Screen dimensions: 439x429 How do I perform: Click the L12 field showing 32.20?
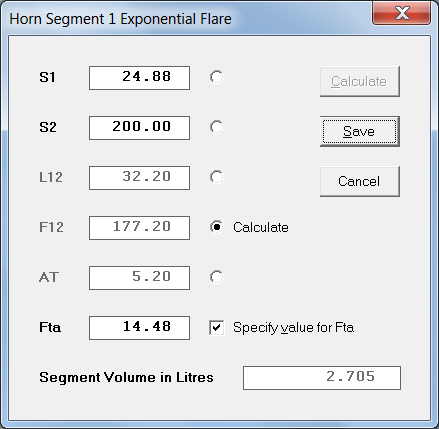pyautogui.click(x=139, y=178)
